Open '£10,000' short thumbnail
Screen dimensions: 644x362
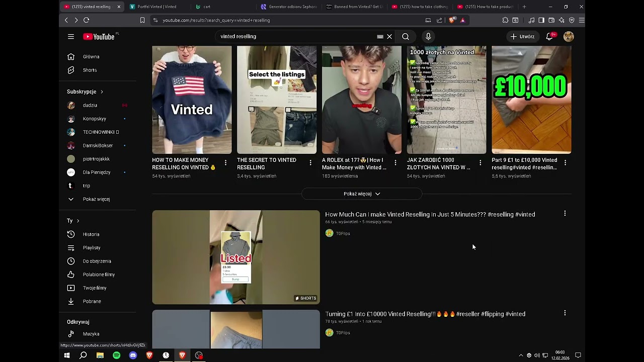tap(531, 100)
